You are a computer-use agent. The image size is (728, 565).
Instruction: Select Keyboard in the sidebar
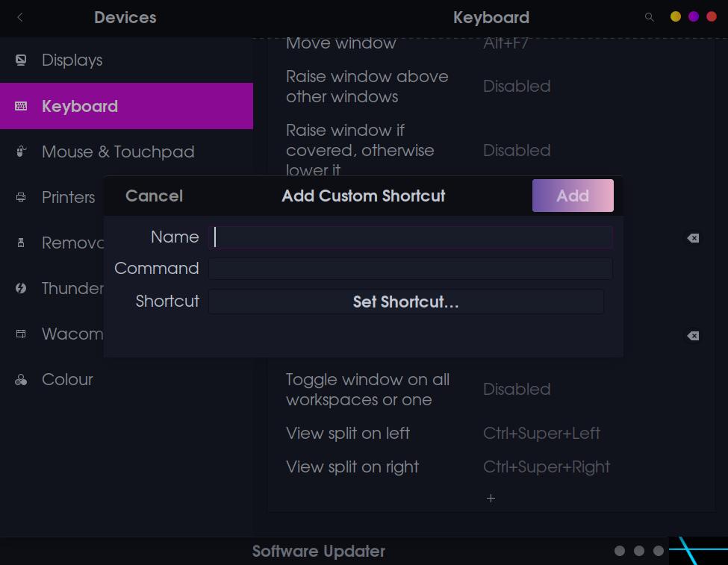tap(126, 106)
